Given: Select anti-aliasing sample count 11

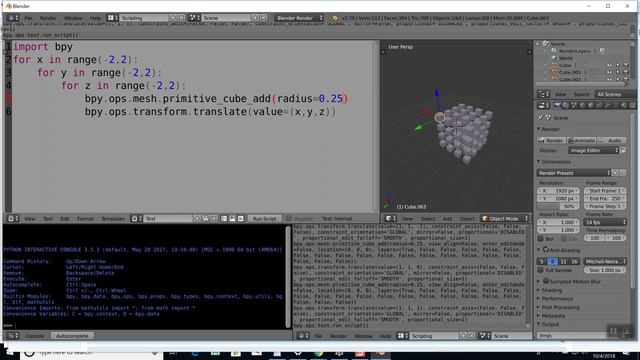Looking at the screenshot, I should pos(563,261).
